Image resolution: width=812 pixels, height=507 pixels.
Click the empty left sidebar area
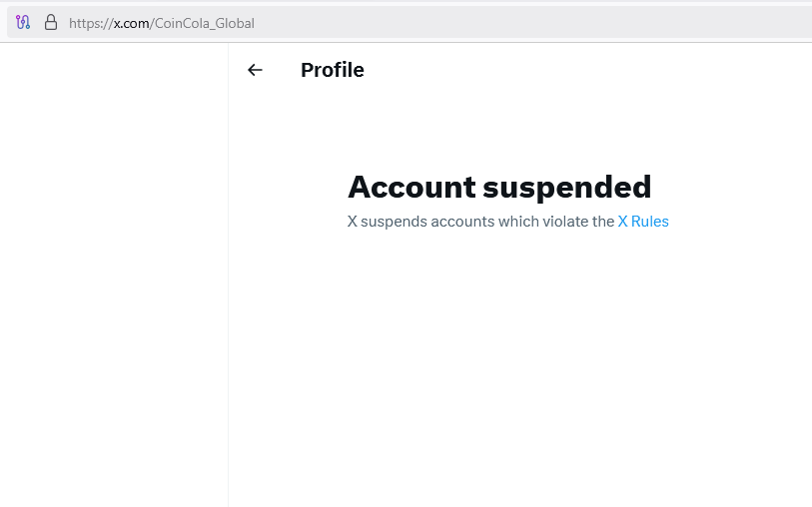point(114,279)
